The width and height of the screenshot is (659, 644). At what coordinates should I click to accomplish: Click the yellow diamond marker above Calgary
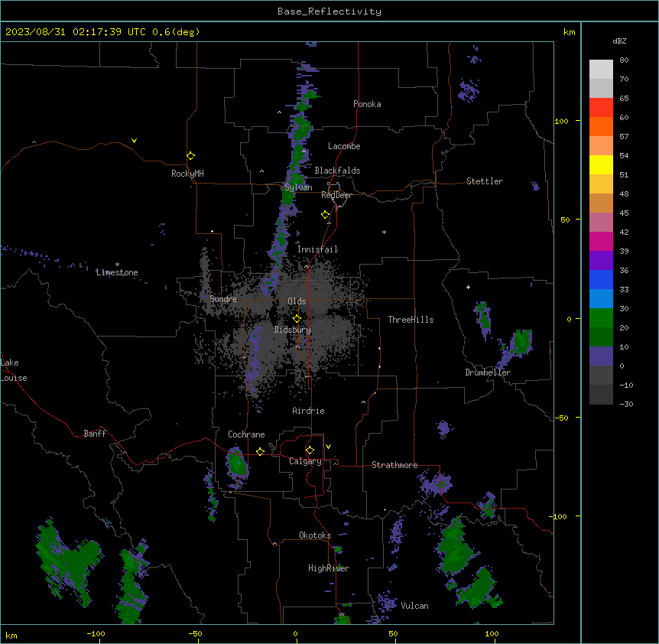click(310, 450)
